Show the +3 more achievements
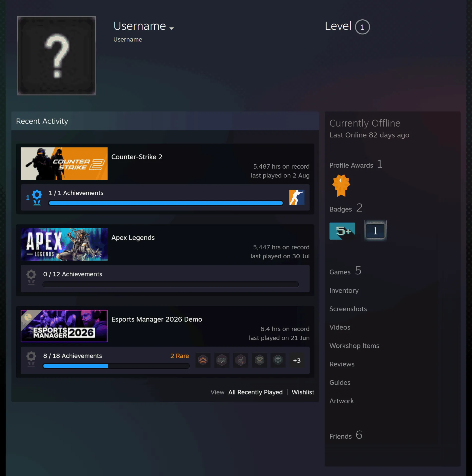472x476 pixels. pyautogui.click(x=297, y=360)
